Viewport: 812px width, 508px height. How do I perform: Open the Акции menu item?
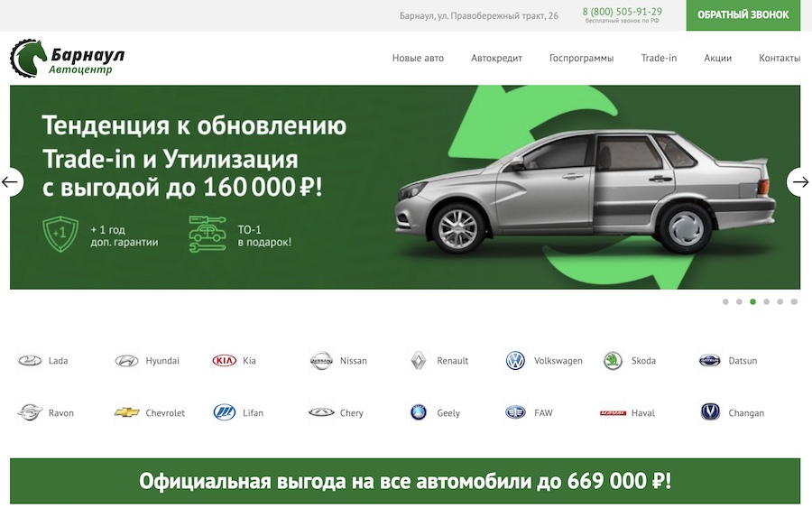point(718,58)
